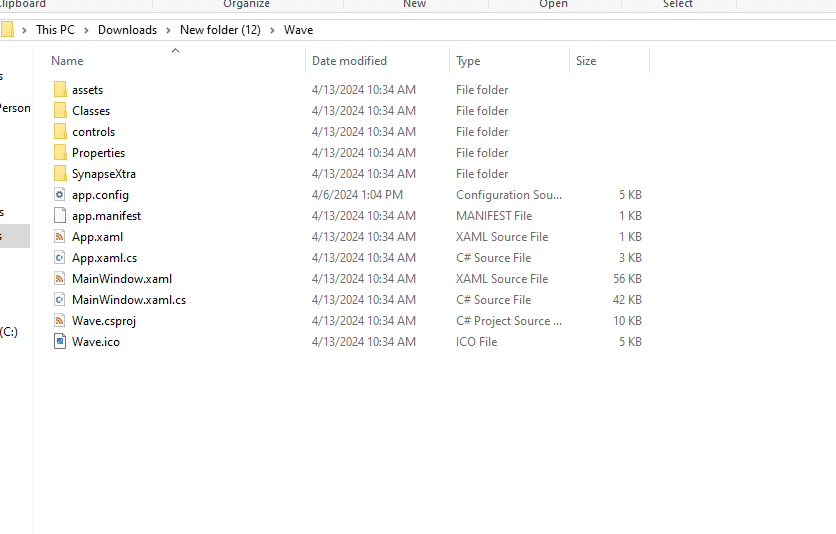Sort by the Date modified column header
Image resolution: width=836 pixels, height=534 pixels.
(349, 61)
